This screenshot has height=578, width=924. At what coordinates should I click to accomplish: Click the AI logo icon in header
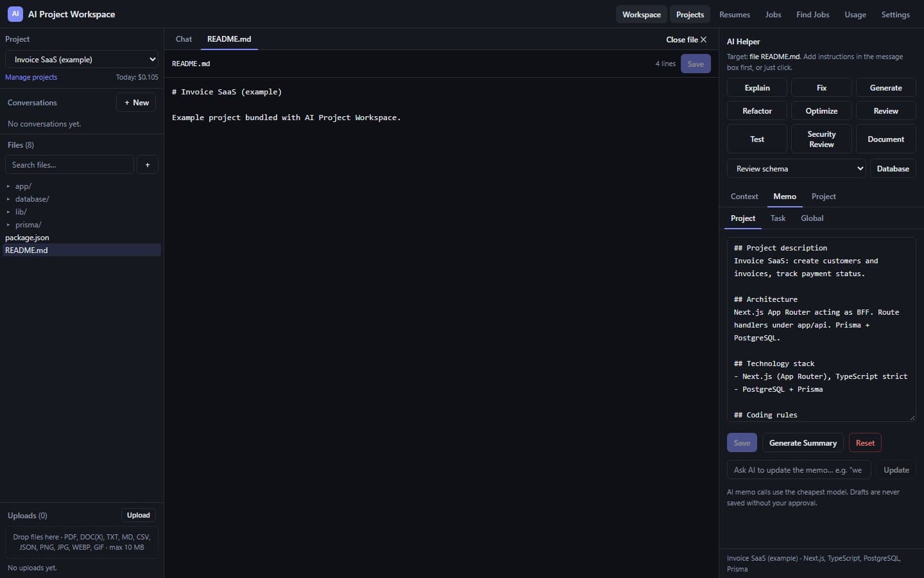[x=15, y=14]
